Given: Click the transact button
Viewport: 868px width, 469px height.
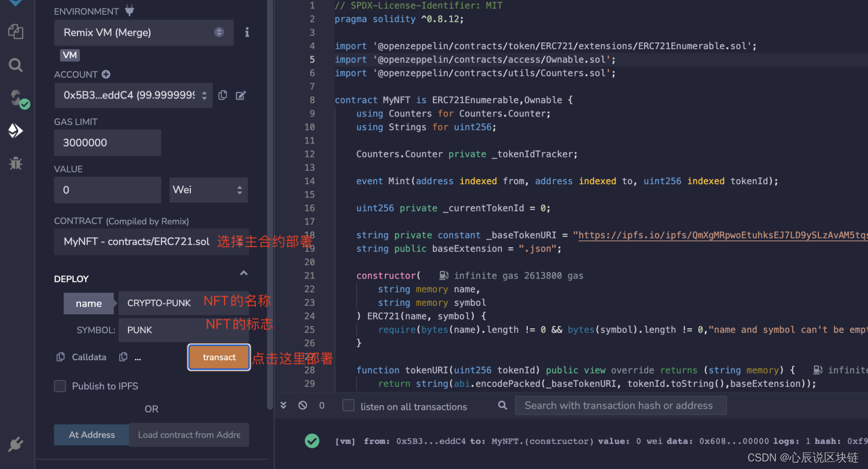Looking at the screenshot, I should [219, 357].
